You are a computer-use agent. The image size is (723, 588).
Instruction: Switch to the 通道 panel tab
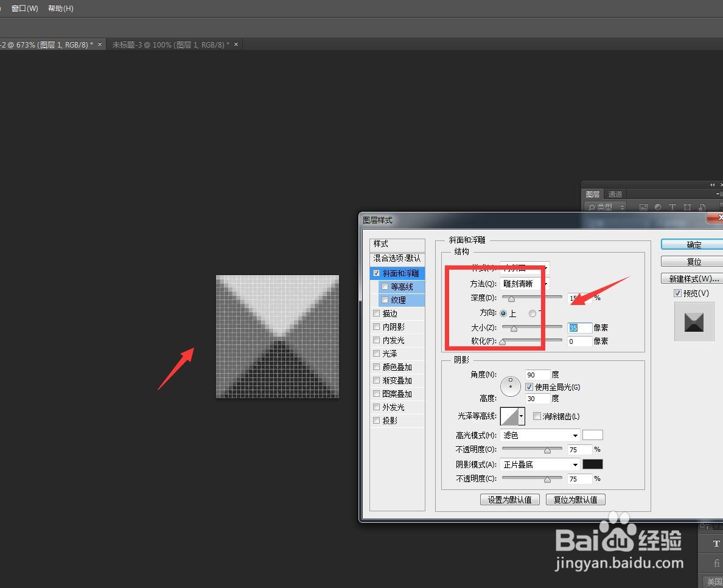tap(615, 194)
